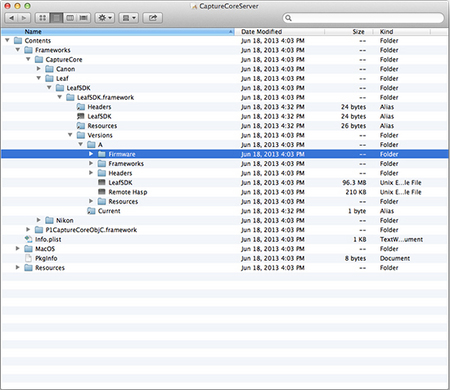Image resolution: width=450 pixels, height=390 pixels.
Task: Select the MacOS folder icon
Action: click(x=28, y=249)
